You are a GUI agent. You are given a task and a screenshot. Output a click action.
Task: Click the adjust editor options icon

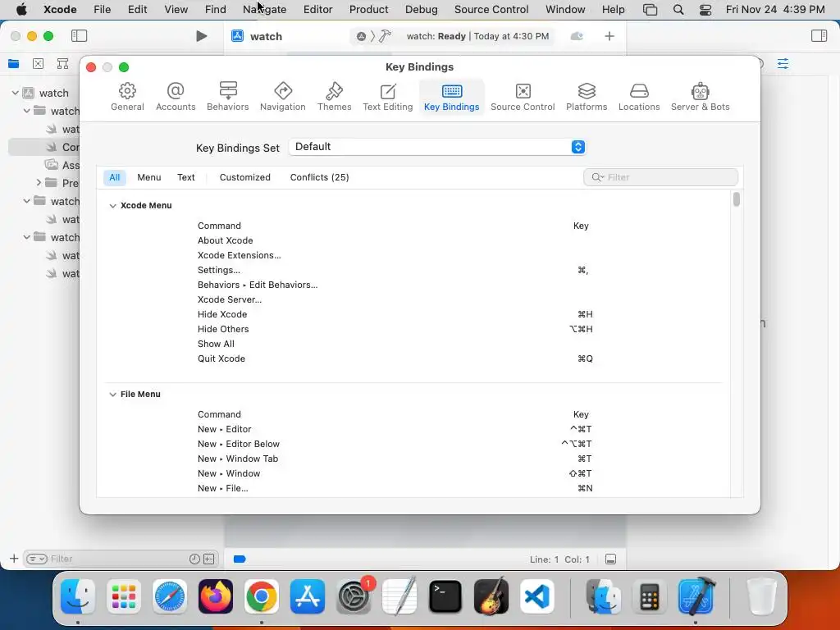coord(783,64)
